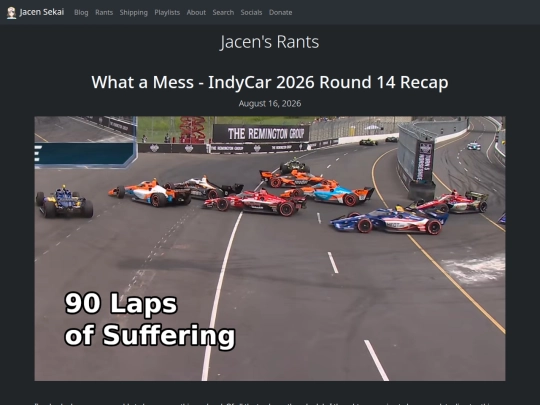Click the Jacen Sekai avatar icon
Screen dimensions: 540x405
click(11, 12)
